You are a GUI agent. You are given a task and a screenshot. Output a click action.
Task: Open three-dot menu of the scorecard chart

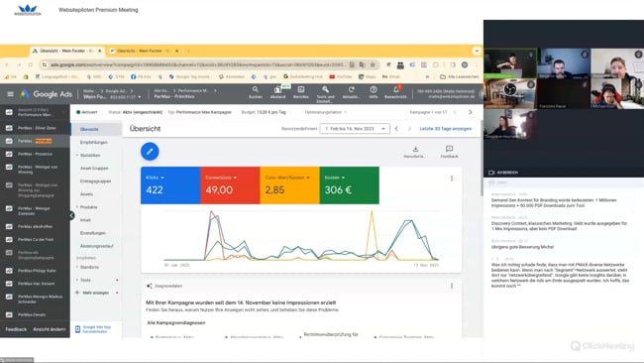click(x=452, y=178)
